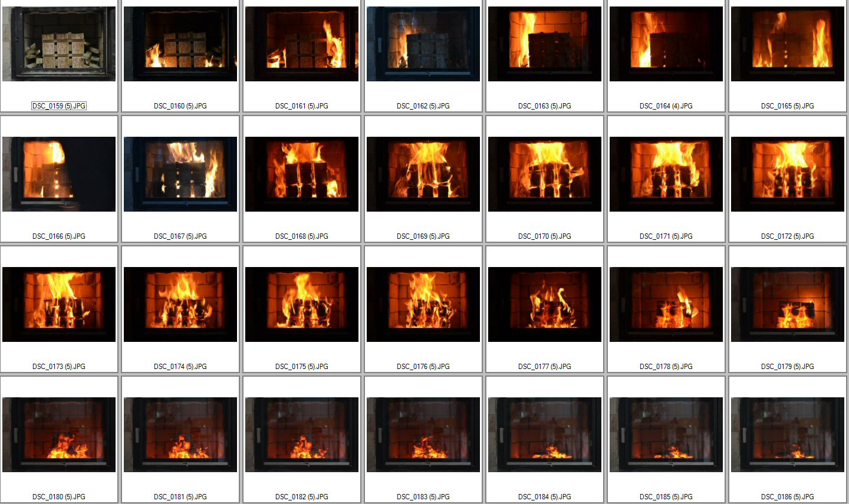Select the DSC_0177 (5).JPG thumbnail
Screen dimensions: 849x504
click(545, 305)
